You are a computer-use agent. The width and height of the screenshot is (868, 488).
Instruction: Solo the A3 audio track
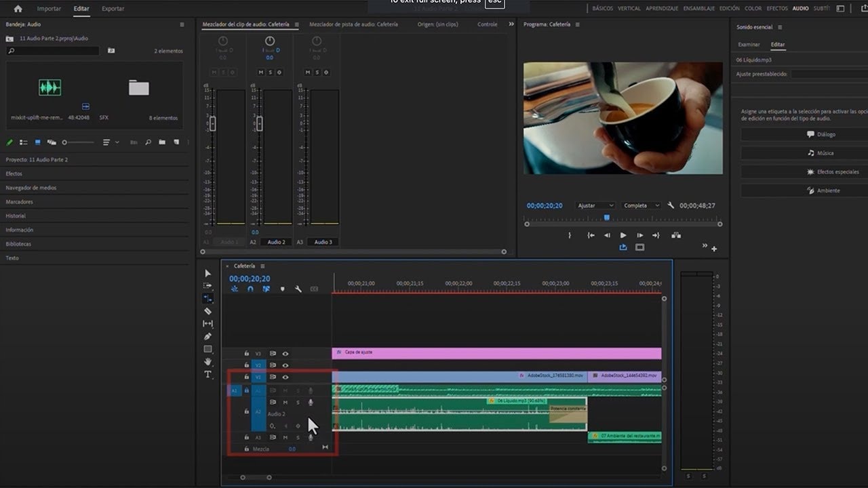coord(297,438)
